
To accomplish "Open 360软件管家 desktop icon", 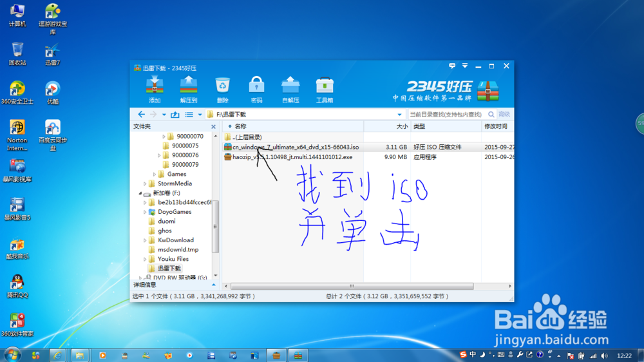I will click(x=17, y=325).
